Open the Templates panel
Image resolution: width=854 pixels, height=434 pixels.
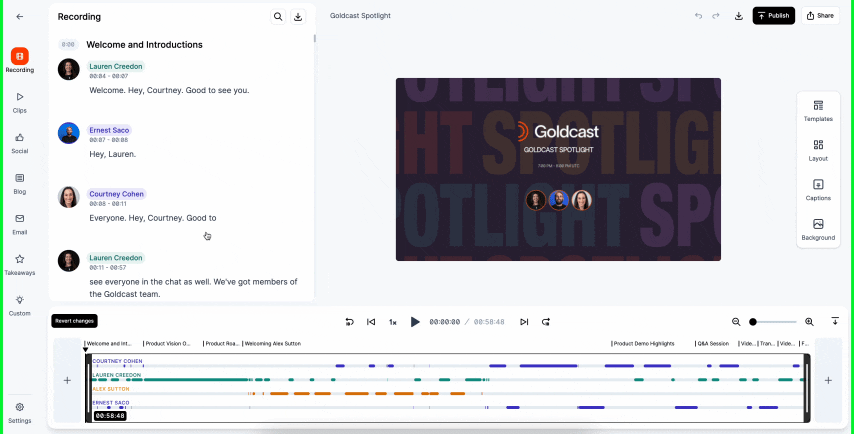818,111
